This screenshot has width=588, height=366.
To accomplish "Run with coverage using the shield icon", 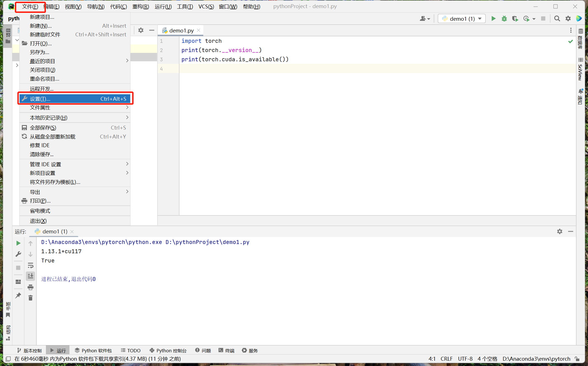I will coord(515,18).
